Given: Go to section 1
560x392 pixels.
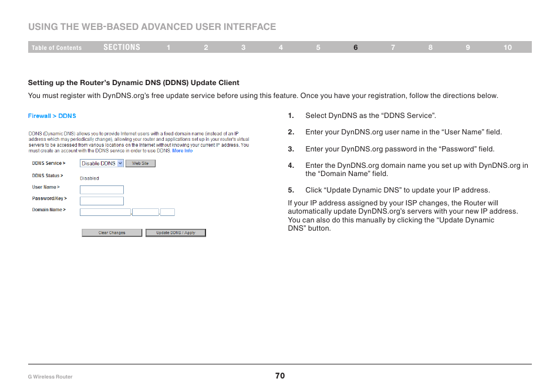Looking at the screenshot, I should [168, 48].
